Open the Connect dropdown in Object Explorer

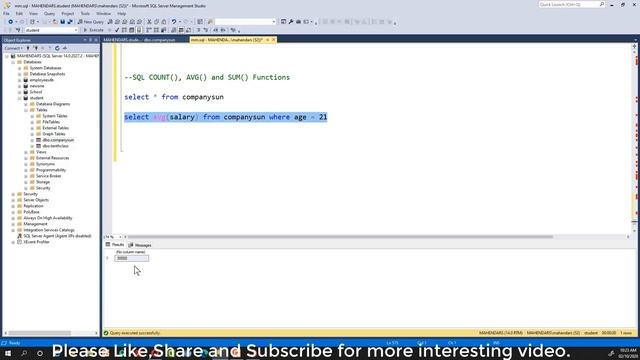coord(13,48)
